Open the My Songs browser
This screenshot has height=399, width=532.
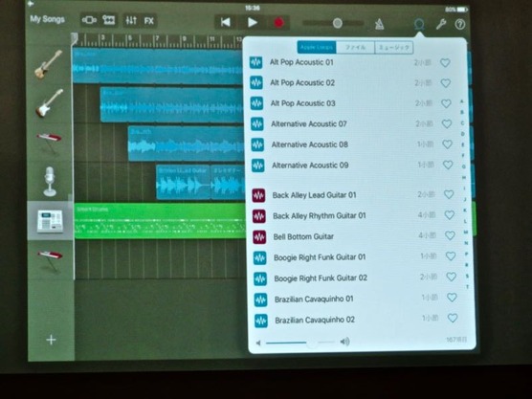click(x=47, y=19)
